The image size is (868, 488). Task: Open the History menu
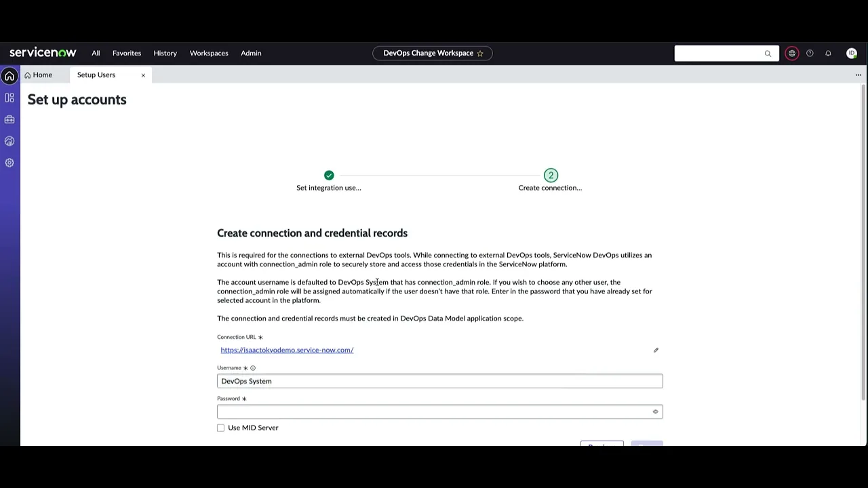(165, 53)
